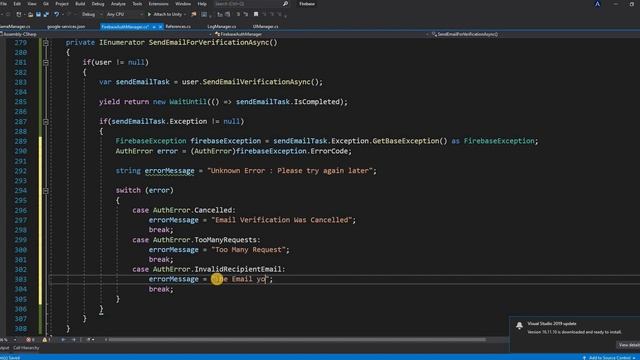
Task: Switch to the UIManager.cs tab
Action: click(x=265, y=27)
